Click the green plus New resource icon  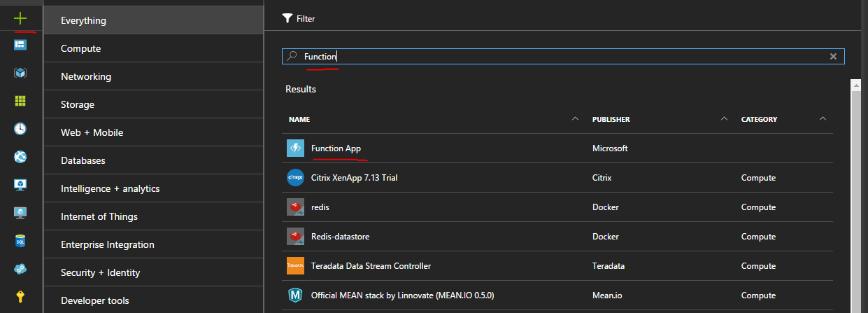20,18
